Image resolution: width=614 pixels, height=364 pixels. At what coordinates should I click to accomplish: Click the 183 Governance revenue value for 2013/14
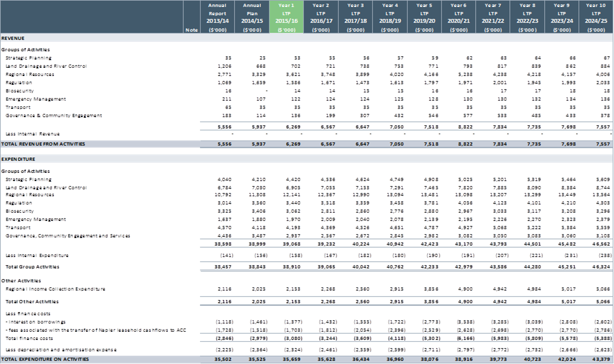[227, 116]
